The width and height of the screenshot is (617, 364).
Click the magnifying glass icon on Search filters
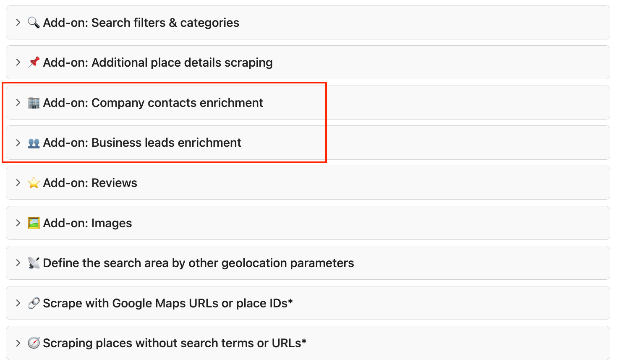[34, 22]
